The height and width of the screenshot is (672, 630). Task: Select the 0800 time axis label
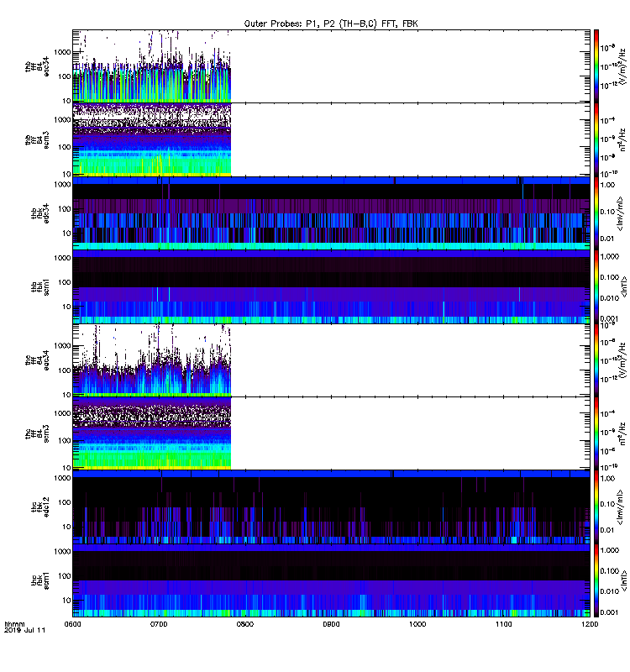tap(244, 624)
